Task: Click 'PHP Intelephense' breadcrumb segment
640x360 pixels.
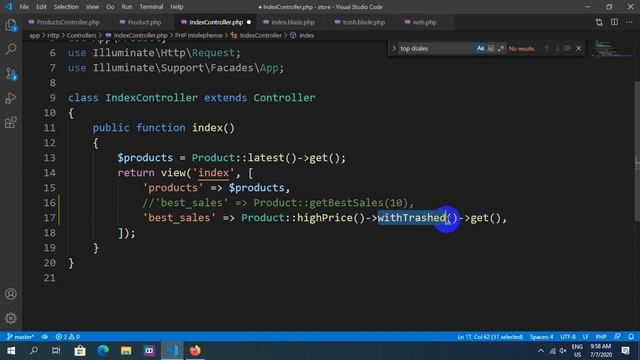Action: [x=199, y=36]
